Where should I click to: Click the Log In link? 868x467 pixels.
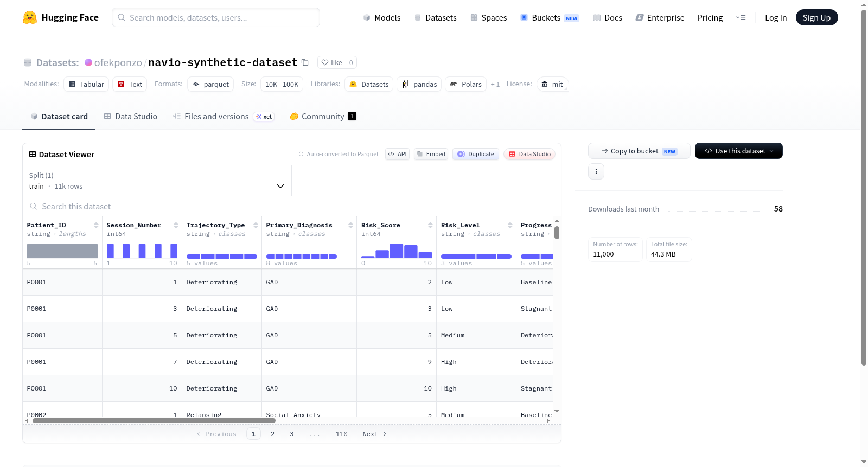tap(776, 18)
